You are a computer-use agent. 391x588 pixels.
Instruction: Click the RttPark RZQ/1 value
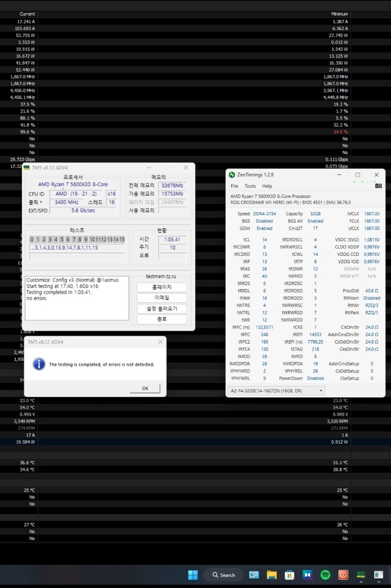point(372,312)
